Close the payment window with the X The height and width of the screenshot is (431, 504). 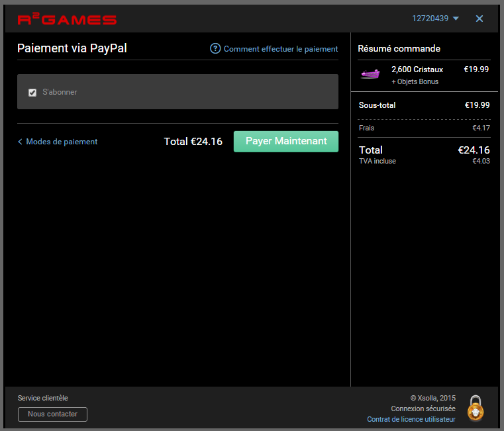pos(479,19)
